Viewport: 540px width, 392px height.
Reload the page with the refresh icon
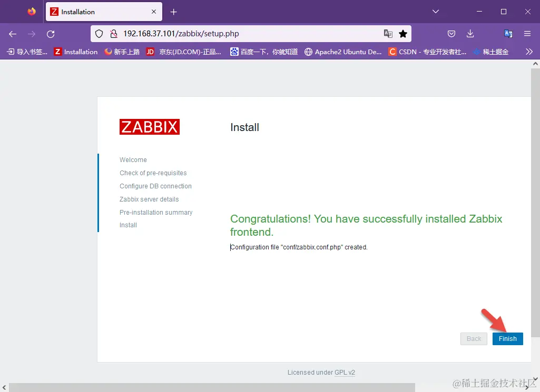click(51, 34)
